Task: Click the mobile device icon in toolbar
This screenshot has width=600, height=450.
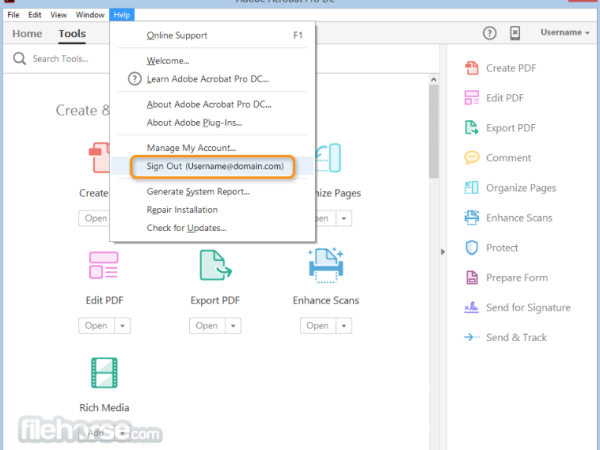Action: pyautogui.click(x=515, y=33)
